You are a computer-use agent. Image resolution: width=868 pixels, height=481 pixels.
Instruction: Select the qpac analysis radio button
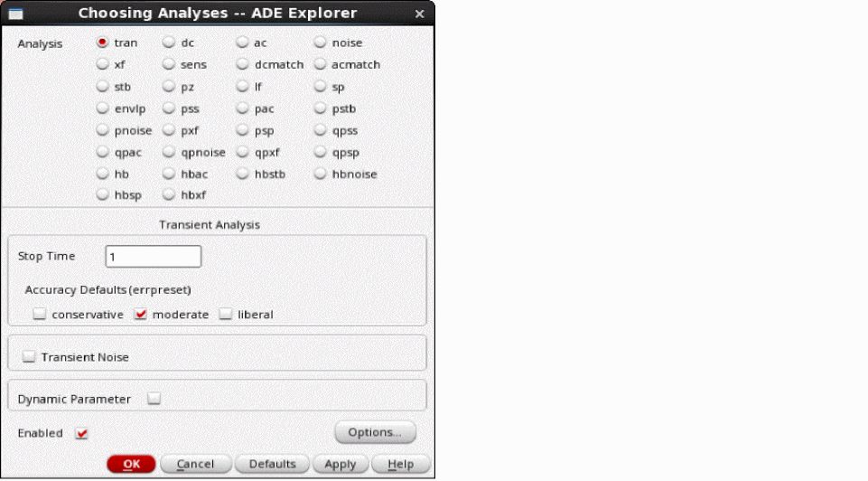[x=102, y=152]
